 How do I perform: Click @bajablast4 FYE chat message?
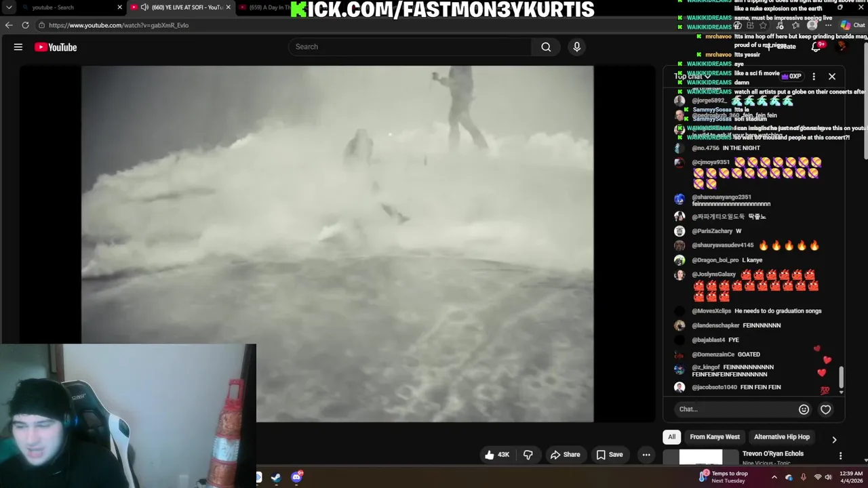(707, 340)
